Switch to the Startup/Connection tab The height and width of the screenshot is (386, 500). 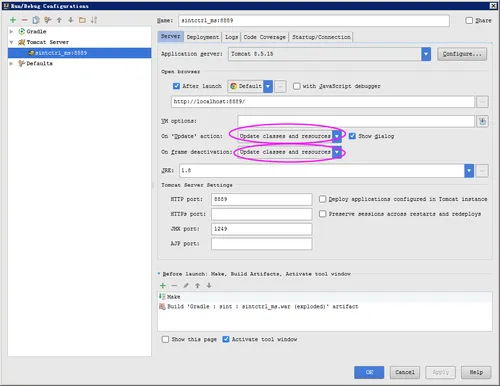[x=321, y=37]
